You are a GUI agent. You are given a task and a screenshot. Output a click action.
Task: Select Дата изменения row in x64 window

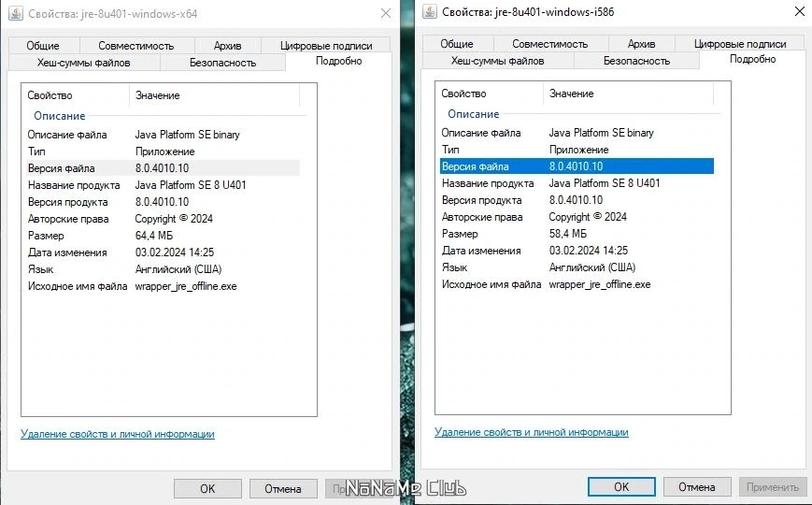[x=163, y=252]
